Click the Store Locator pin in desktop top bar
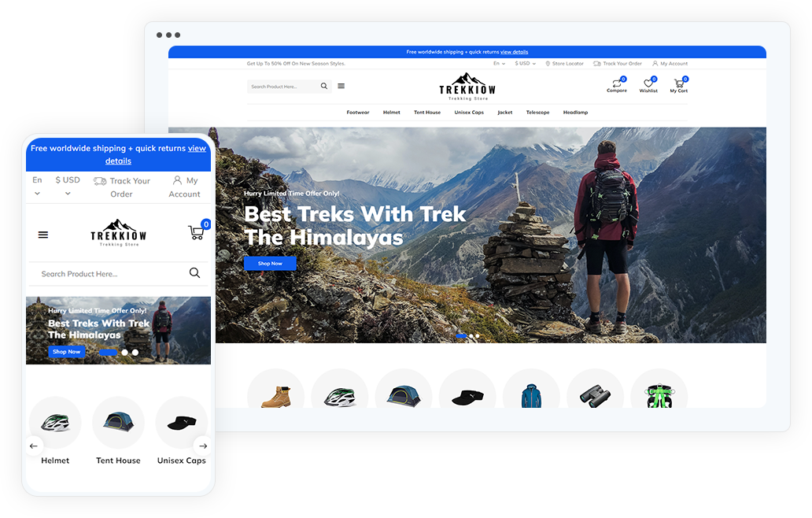The height and width of the screenshot is (518, 812). click(548, 64)
